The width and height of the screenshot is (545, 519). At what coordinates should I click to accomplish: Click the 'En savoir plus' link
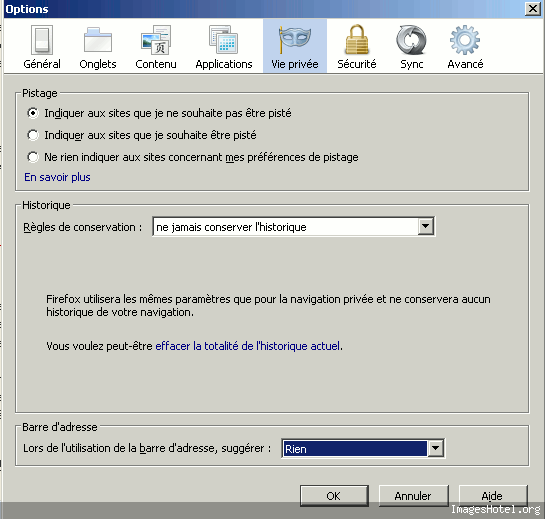[57, 177]
